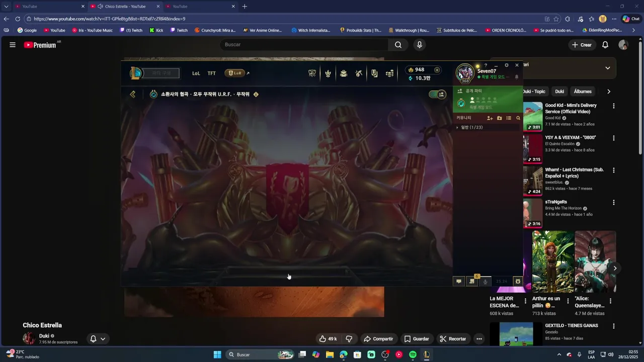Image resolution: width=644 pixels, height=362 pixels.
Task: Click the League client help question mark
Action: tap(486, 65)
